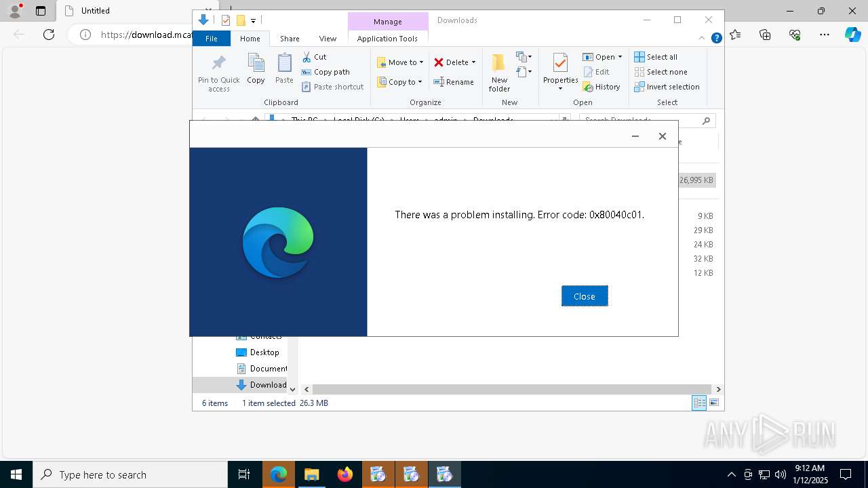Click the Properties checkmark in quick access toolbar
The image size is (868, 488).
226,20
